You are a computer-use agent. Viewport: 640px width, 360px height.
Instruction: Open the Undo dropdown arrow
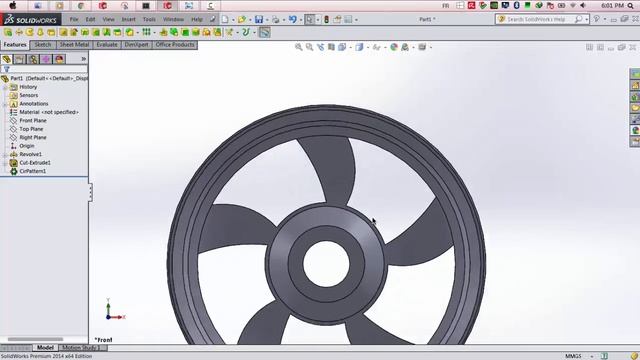(x=300, y=20)
